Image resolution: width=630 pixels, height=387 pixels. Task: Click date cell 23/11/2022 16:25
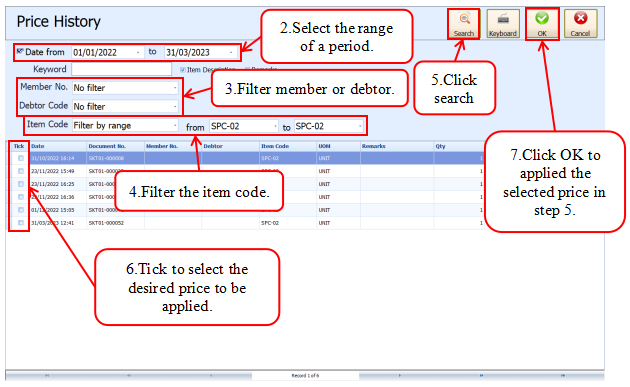click(58, 184)
